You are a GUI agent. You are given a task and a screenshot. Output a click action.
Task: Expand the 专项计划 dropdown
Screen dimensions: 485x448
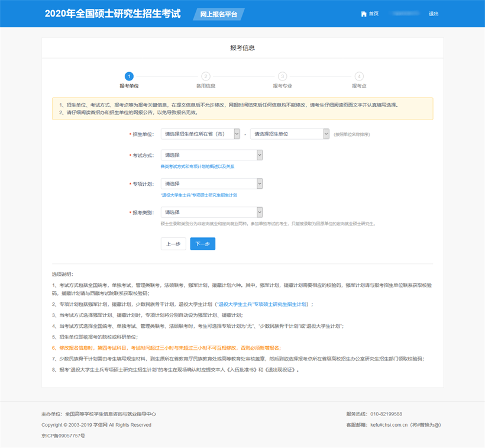coord(212,184)
